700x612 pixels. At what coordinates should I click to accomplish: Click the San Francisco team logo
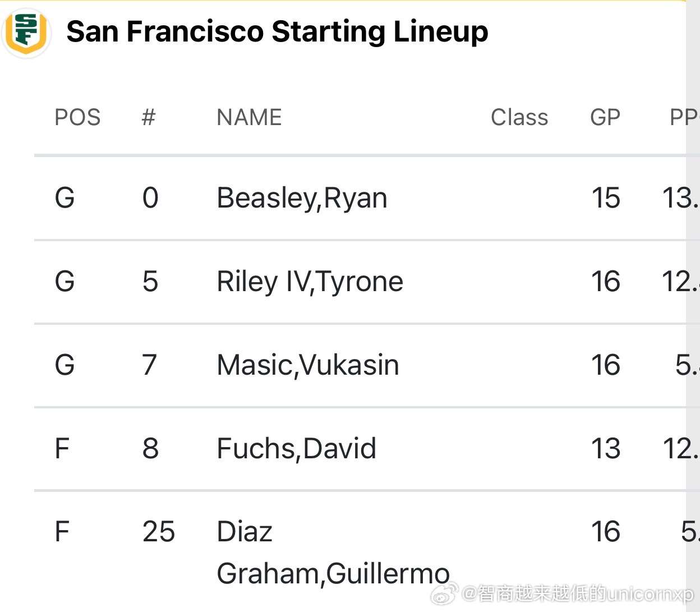(x=27, y=32)
